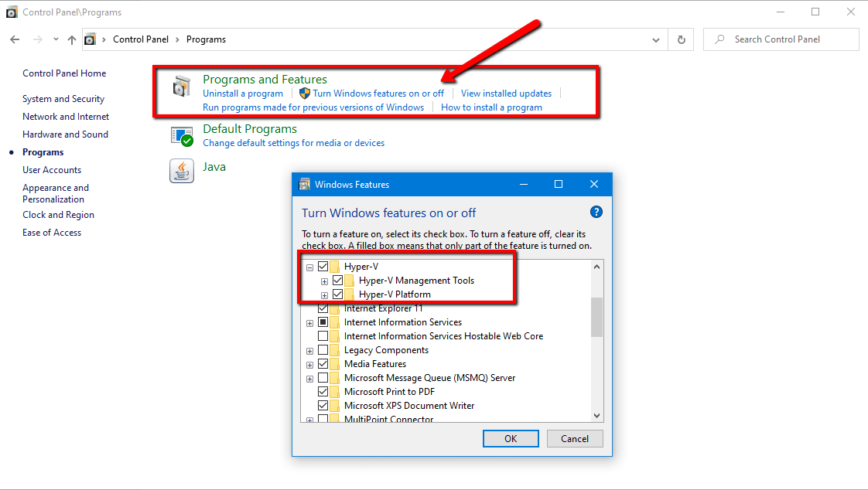
Task: Uncheck the Hyper-V checkbox
Action: click(323, 266)
